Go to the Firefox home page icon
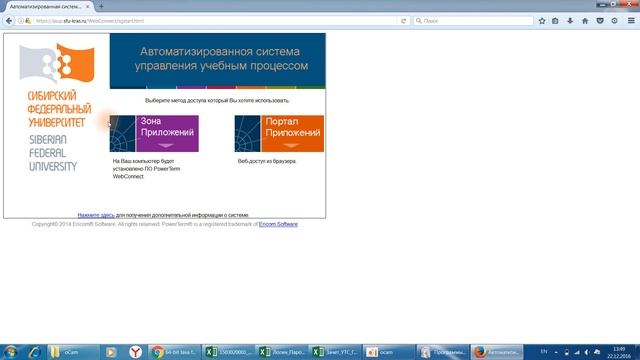The height and width of the screenshot is (360, 640). tap(585, 21)
